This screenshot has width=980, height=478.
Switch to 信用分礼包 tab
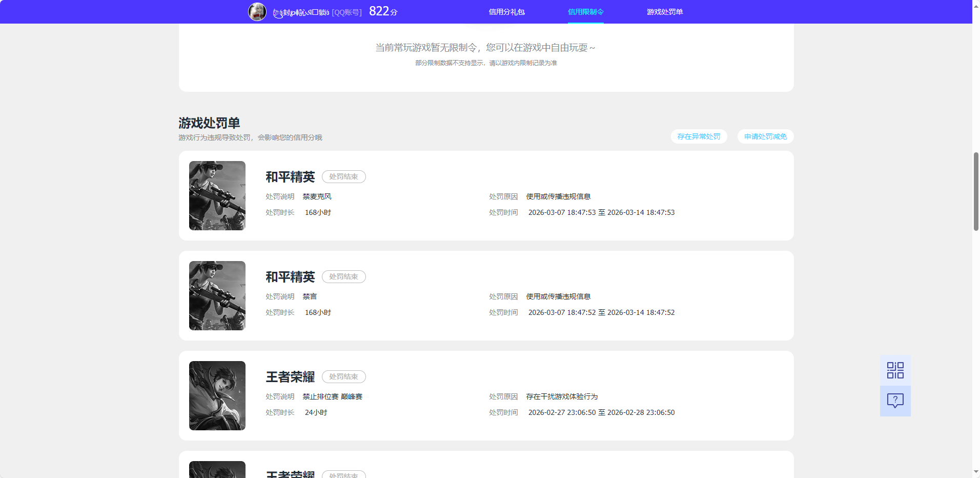(x=506, y=12)
